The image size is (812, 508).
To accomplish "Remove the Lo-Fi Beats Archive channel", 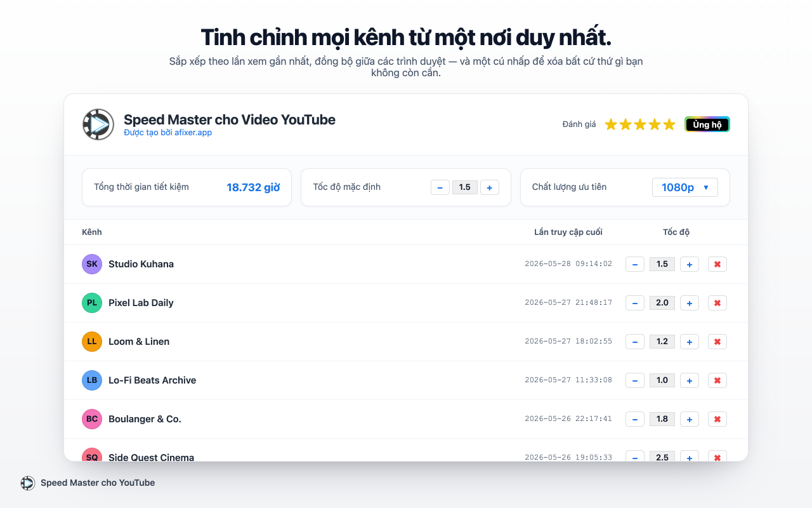I will click(x=717, y=380).
